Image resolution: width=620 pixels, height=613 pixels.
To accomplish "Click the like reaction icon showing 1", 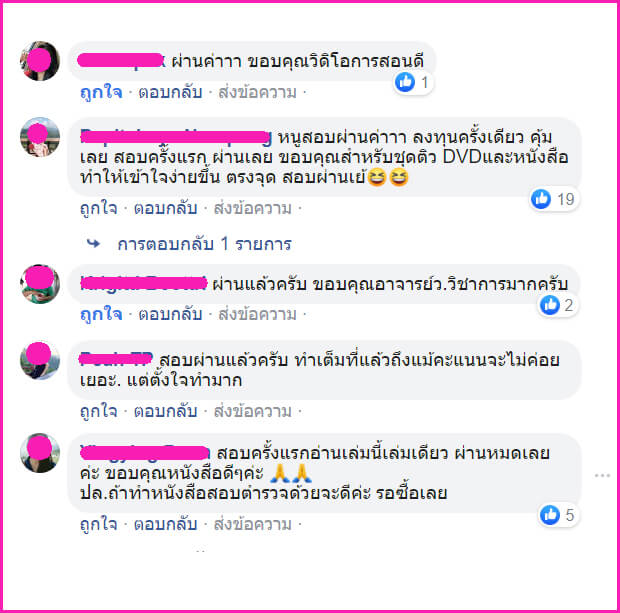I will (x=405, y=82).
